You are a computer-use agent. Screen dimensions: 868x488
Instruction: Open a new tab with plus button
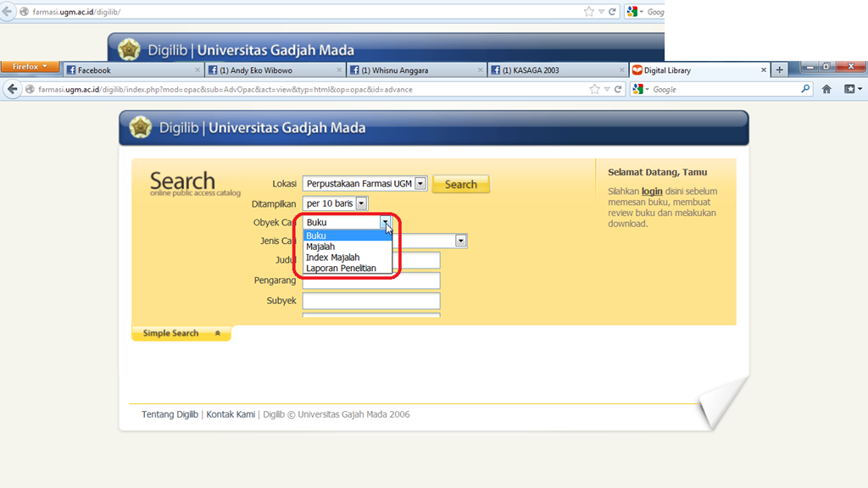click(780, 69)
